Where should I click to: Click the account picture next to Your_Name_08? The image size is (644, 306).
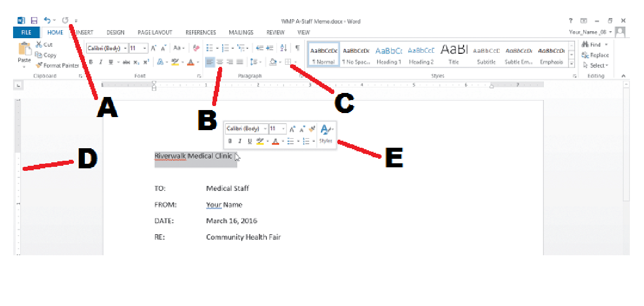620,32
